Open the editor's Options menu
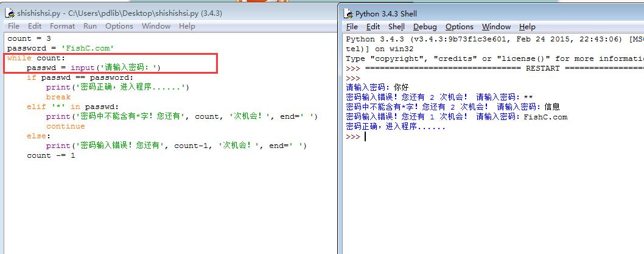Image resolution: width=644 pixels, height=254 pixels. tap(119, 26)
